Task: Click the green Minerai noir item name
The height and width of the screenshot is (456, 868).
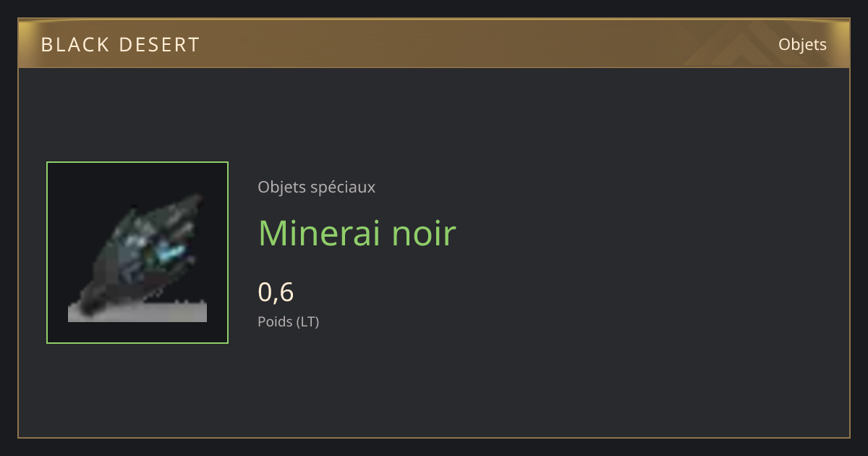Action: (357, 233)
